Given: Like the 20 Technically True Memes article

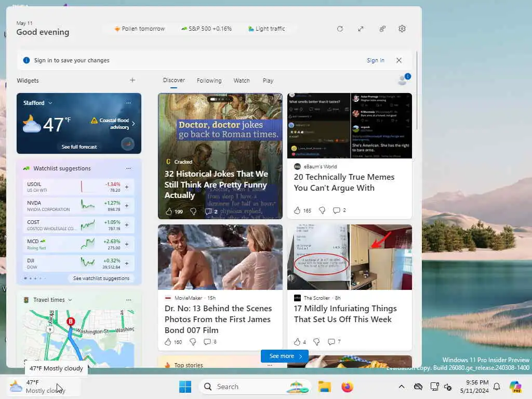Looking at the screenshot, I should (x=297, y=210).
